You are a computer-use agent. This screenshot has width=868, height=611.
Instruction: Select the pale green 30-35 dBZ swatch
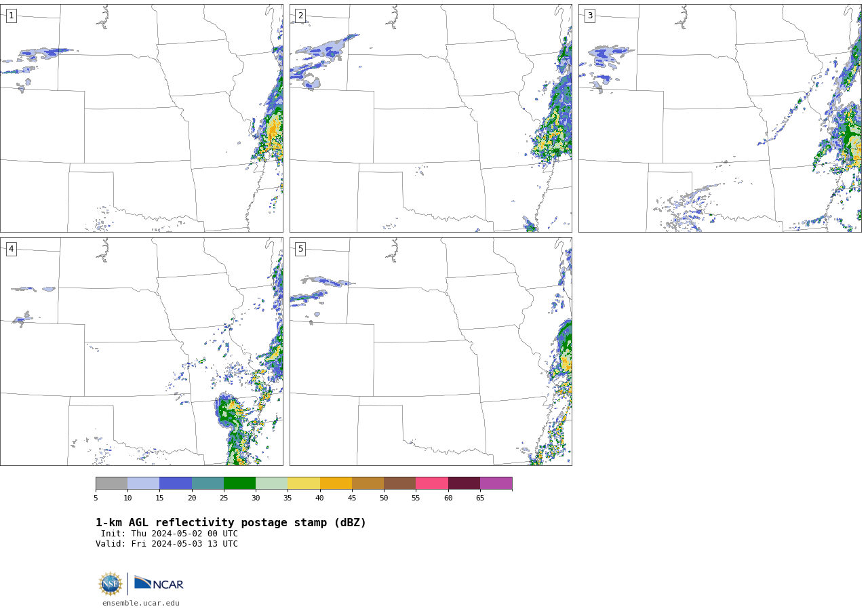click(271, 483)
